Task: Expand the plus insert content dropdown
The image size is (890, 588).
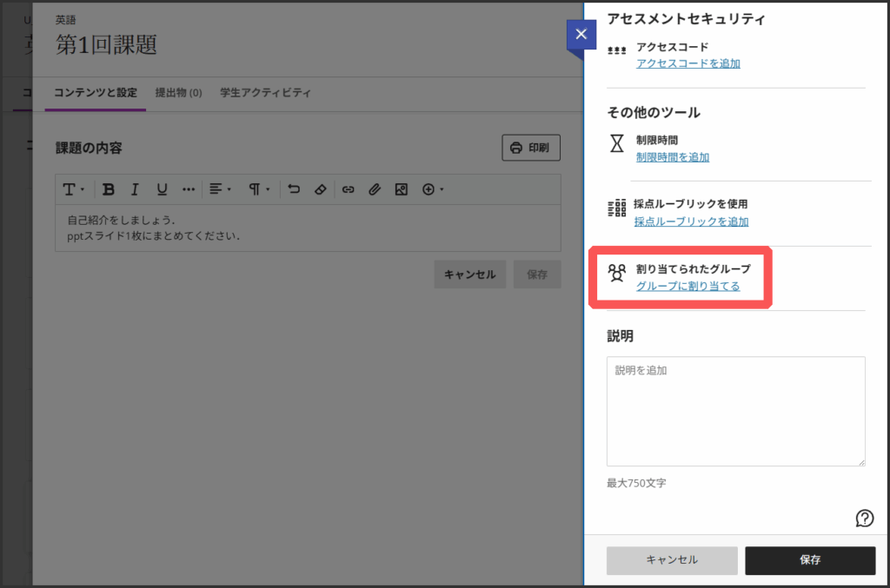Action: coord(433,189)
